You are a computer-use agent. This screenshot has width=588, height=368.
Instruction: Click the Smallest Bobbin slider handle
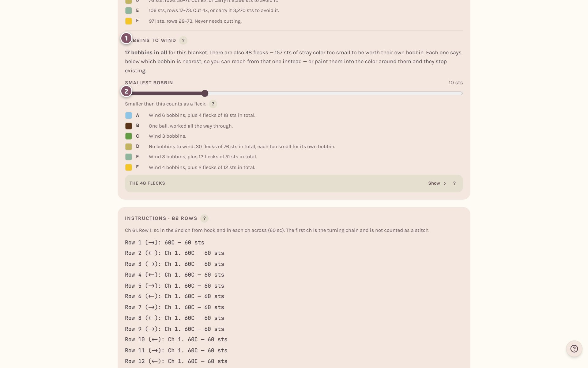[x=205, y=93]
